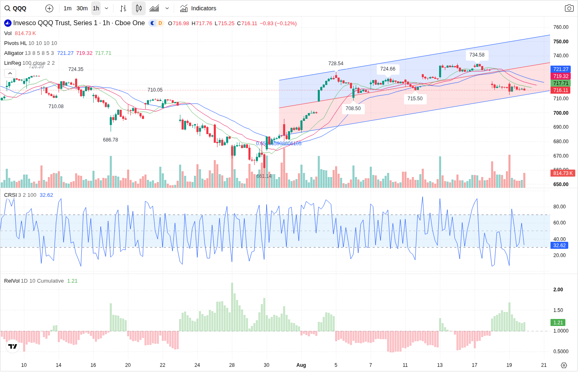Select the 1h timeframe
This screenshot has height=392, width=586.
96,8
